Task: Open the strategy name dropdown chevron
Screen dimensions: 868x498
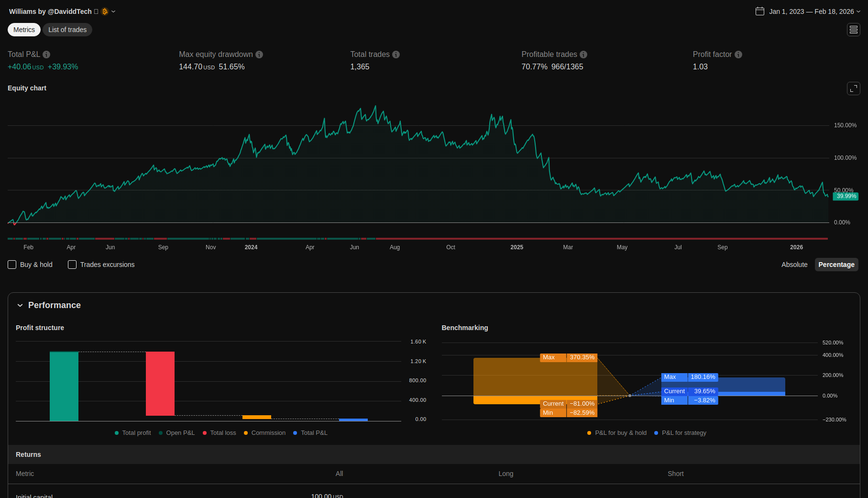Action: pos(113,11)
